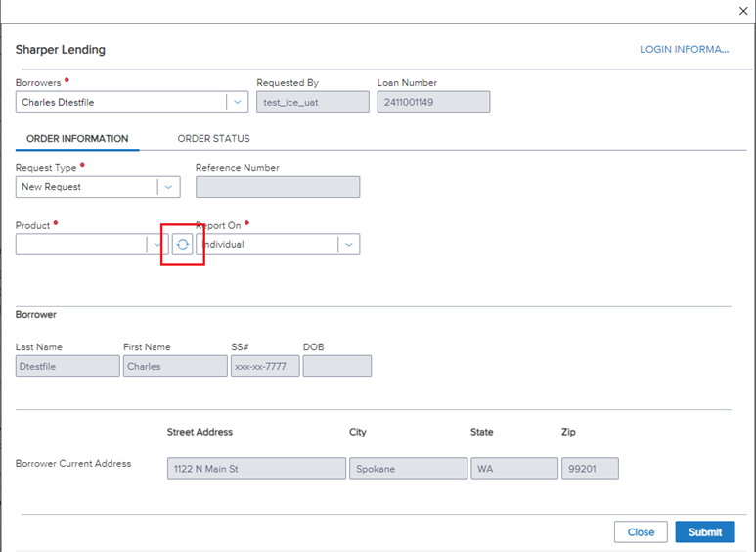The image size is (756, 552).
Task: Click the Close button
Action: pyautogui.click(x=641, y=531)
